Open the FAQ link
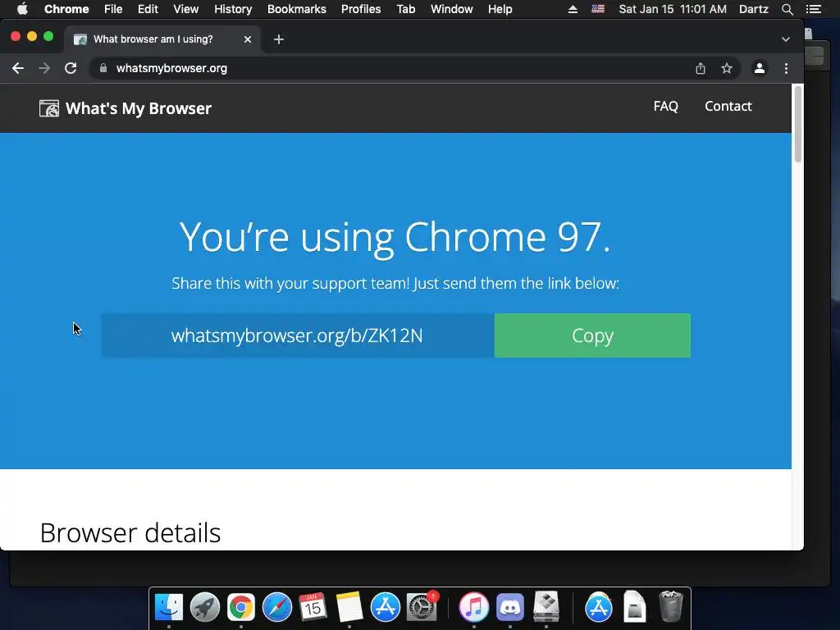The height and width of the screenshot is (630, 840). [x=666, y=106]
